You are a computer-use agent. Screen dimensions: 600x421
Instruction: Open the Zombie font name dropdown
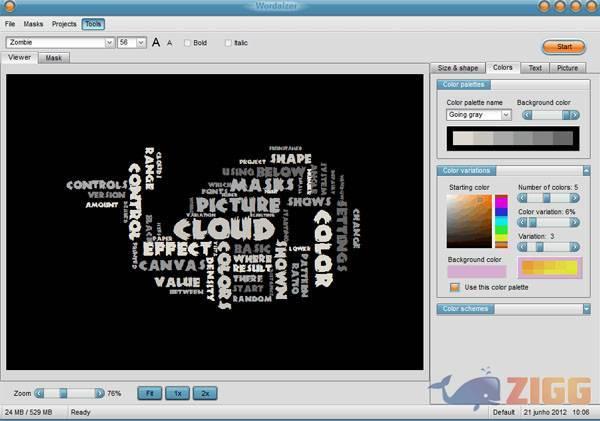point(108,43)
